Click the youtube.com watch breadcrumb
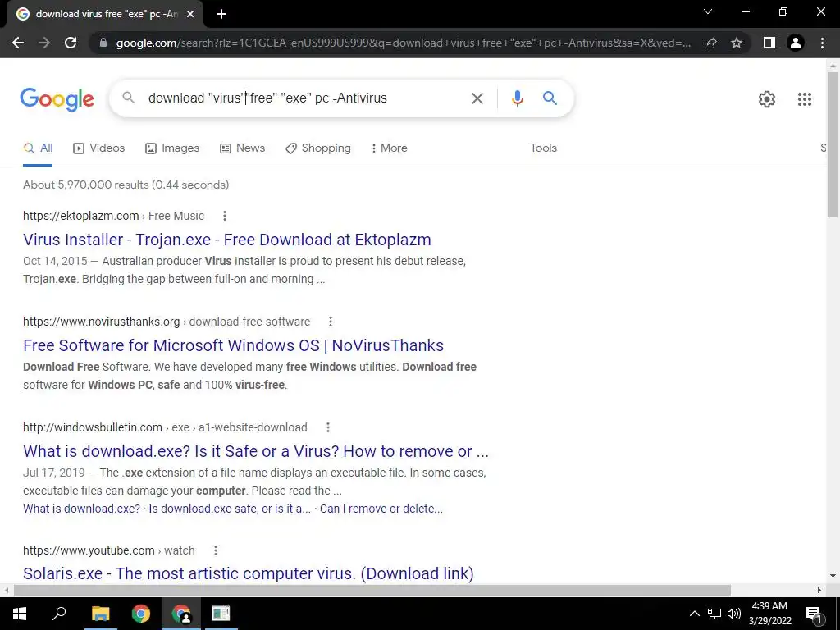Viewport: 840px width, 630px height. coord(109,550)
